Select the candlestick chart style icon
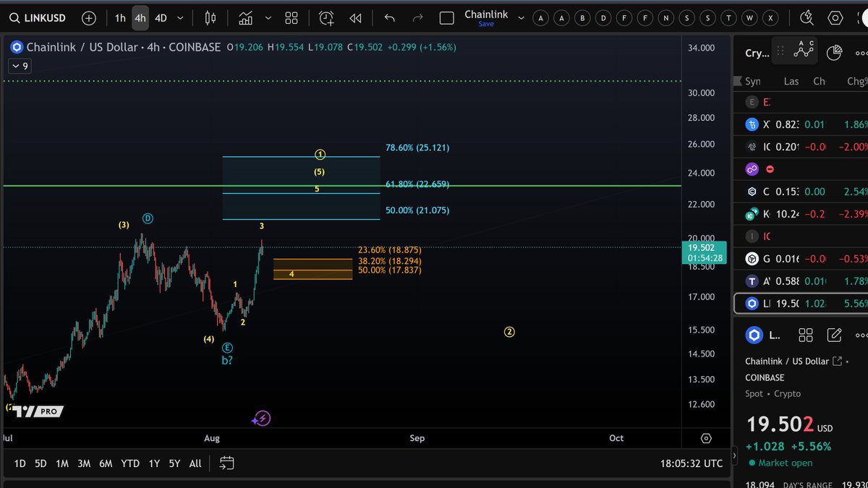The height and width of the screenshot is (488, 868). (210, 17)
